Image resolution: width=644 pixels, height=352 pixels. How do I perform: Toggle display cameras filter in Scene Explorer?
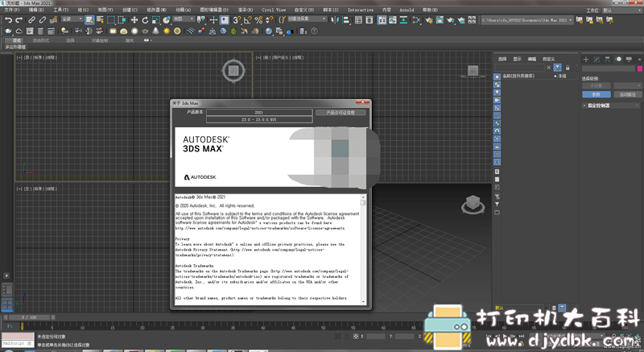(x=497, y=100)
